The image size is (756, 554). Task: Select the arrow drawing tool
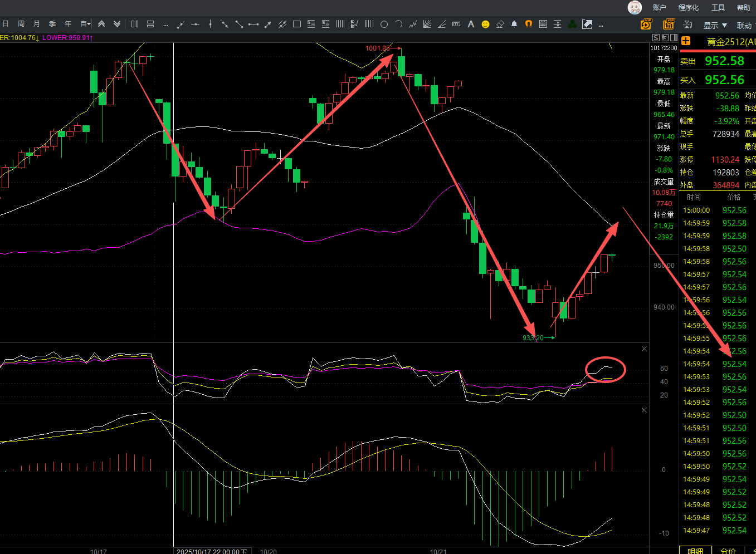[x=268, y=24]
